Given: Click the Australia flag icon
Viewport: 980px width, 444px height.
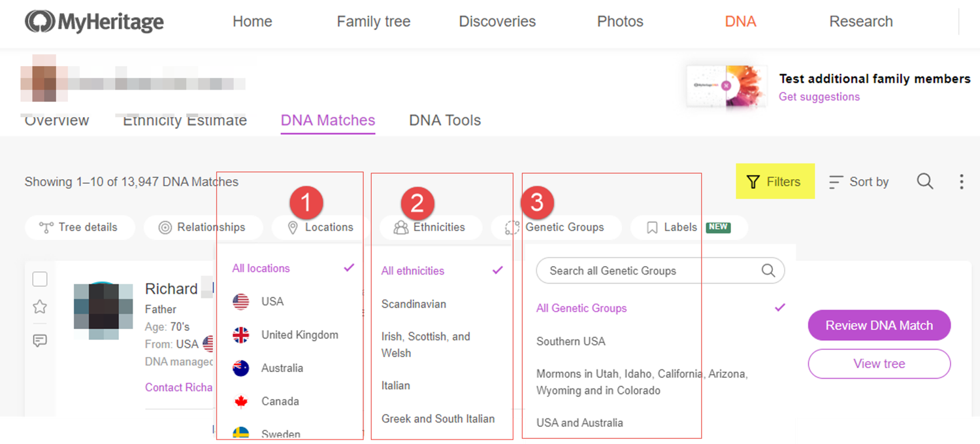Looking at the screenshot, I should tap(241, 368).
